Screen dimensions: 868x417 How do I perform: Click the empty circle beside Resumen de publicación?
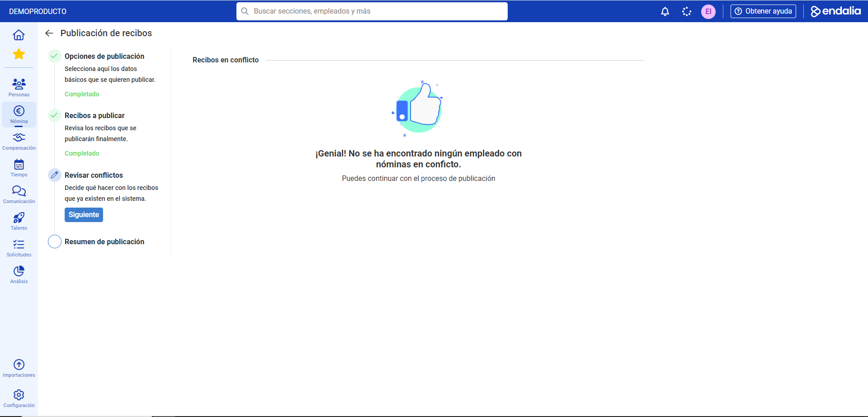coord(55,242)
